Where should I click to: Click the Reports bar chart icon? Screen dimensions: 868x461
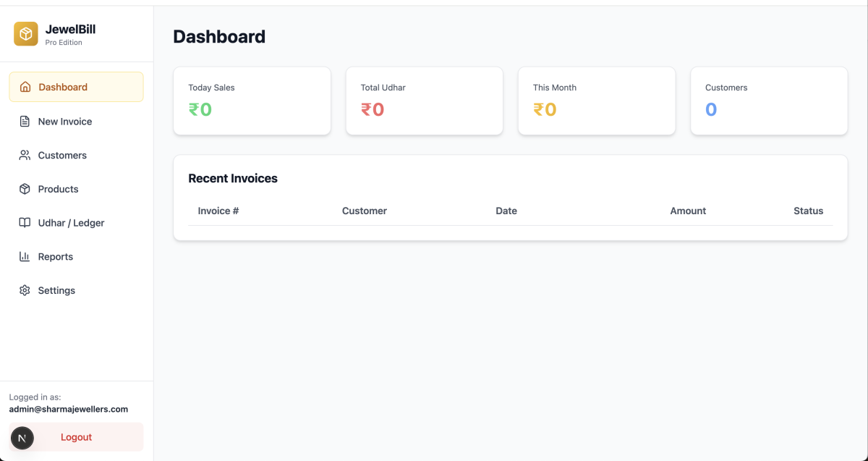point(25,256)
